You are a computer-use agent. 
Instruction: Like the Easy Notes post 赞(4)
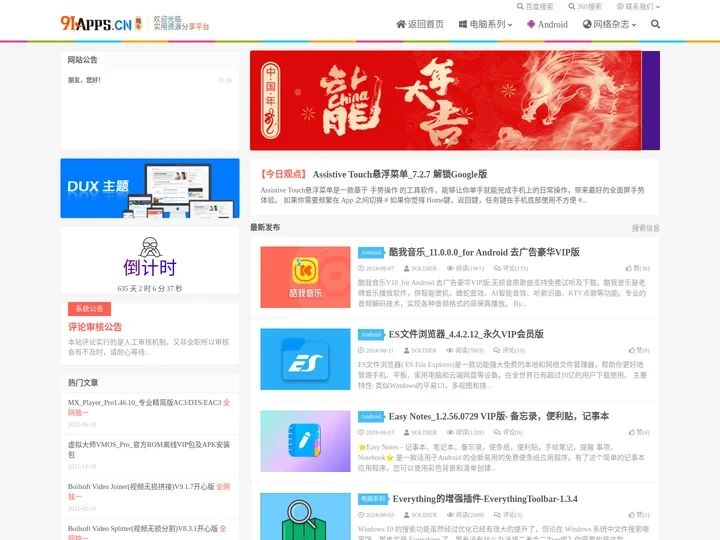click(639, 432)
